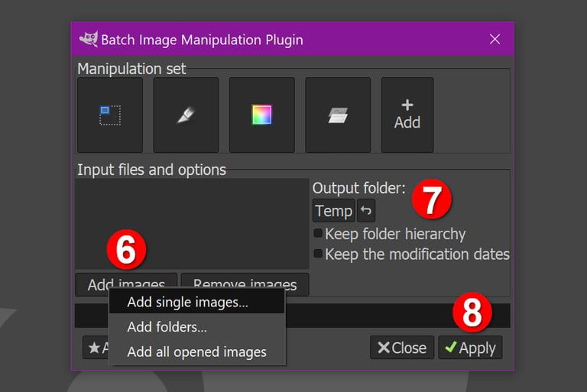Image resolution: width=587 pixels, height=392 pixels.
Task: Select the Resize manipulation icon
Action: tap(109, 115)
